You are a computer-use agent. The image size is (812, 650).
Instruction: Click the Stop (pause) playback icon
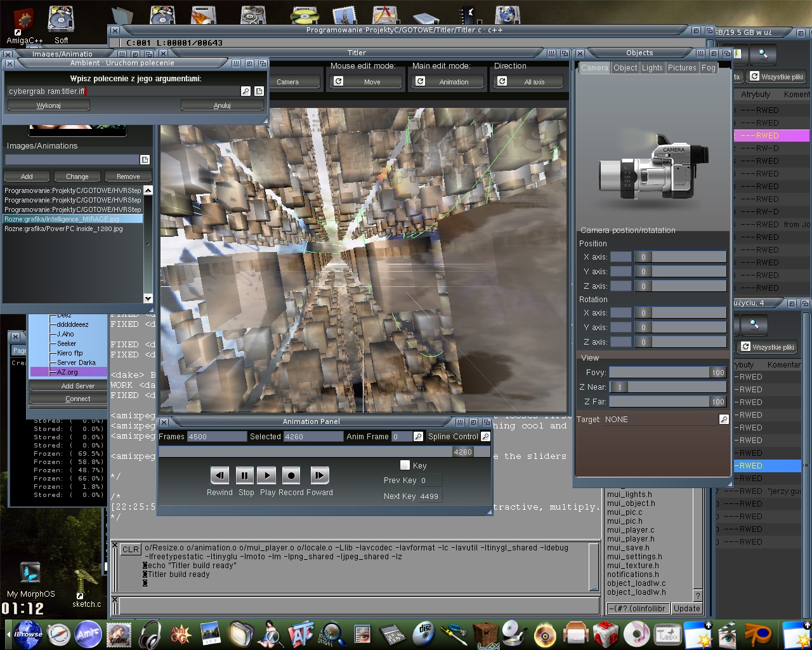(x=244, y=475)
